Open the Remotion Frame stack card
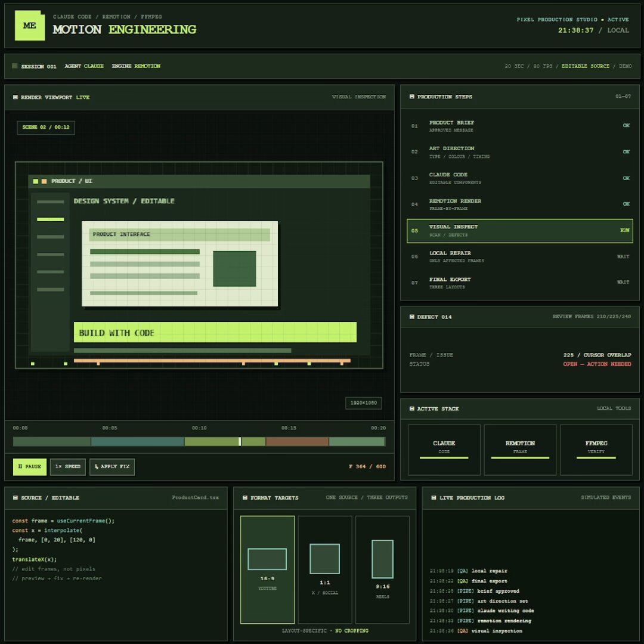Screen dimensions: 644x644 [x=520, y=450]
